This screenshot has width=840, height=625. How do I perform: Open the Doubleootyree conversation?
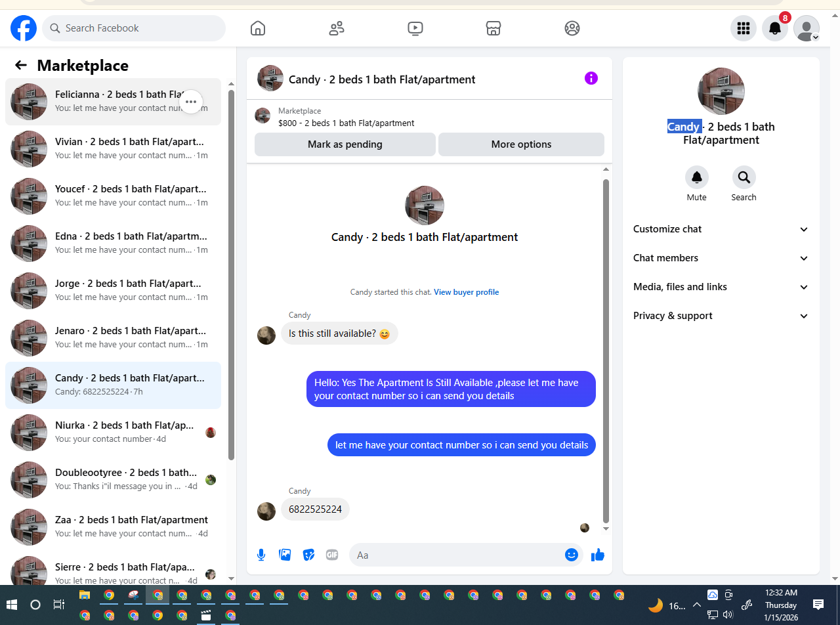(x=113, y=480)
